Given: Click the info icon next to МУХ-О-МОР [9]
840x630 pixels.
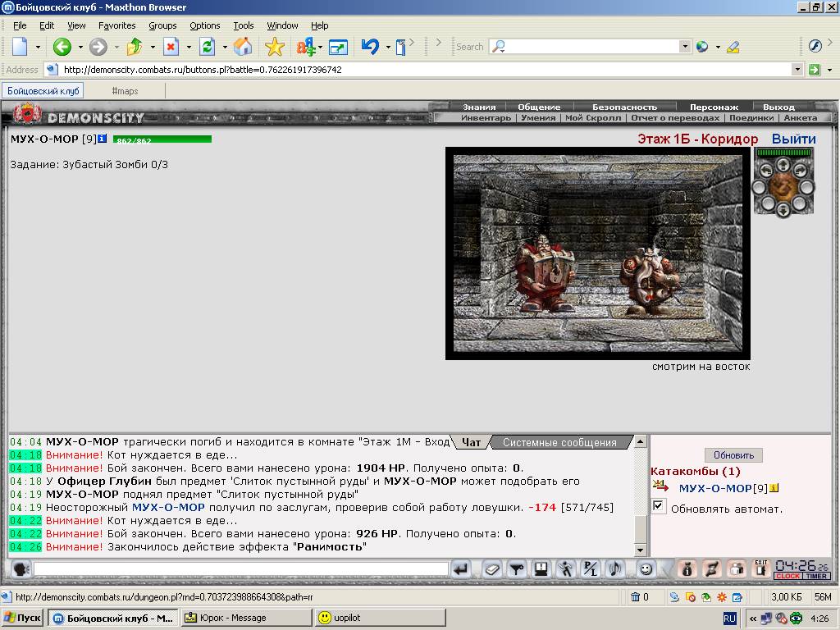Looking at the screenshot, I should (x=103, y=139).
